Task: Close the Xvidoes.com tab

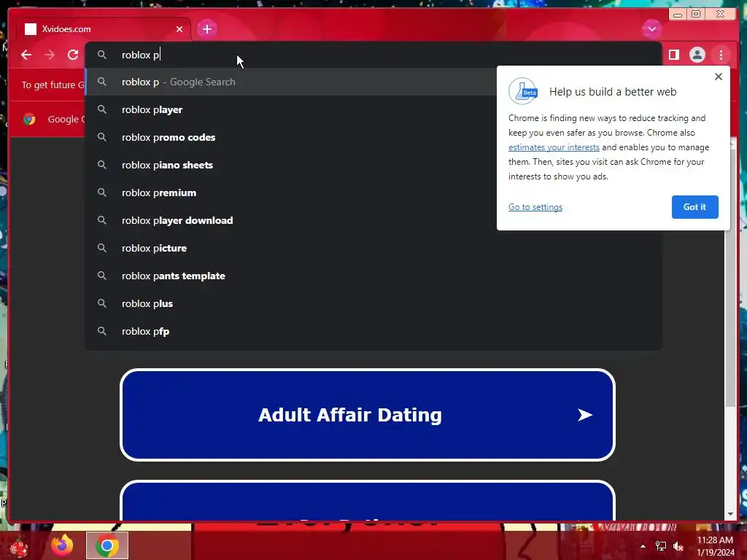Action: point(179,29)
